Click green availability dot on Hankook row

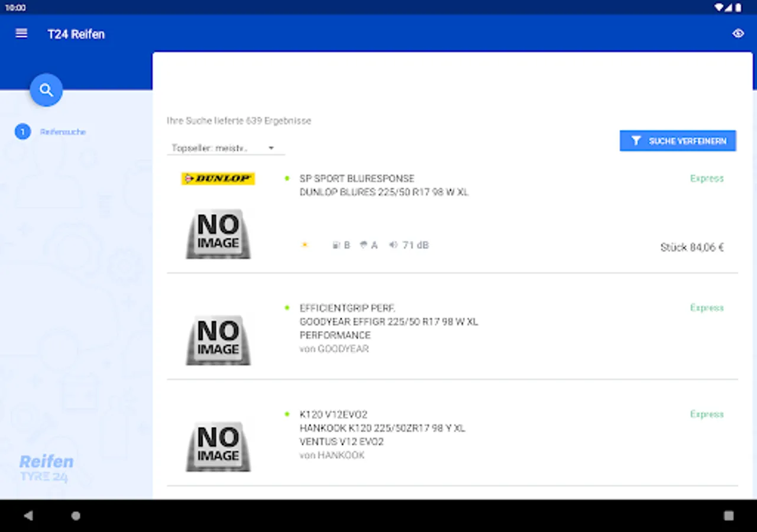287,414
